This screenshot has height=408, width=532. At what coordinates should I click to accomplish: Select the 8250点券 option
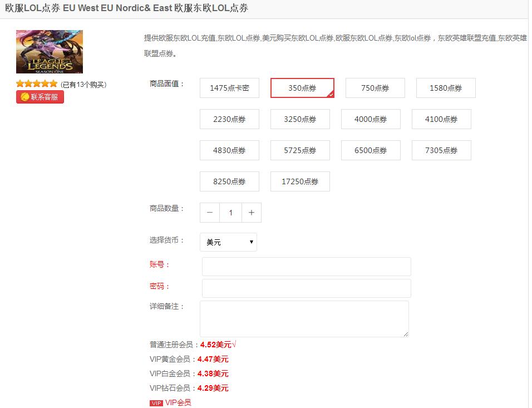point(229,181)
